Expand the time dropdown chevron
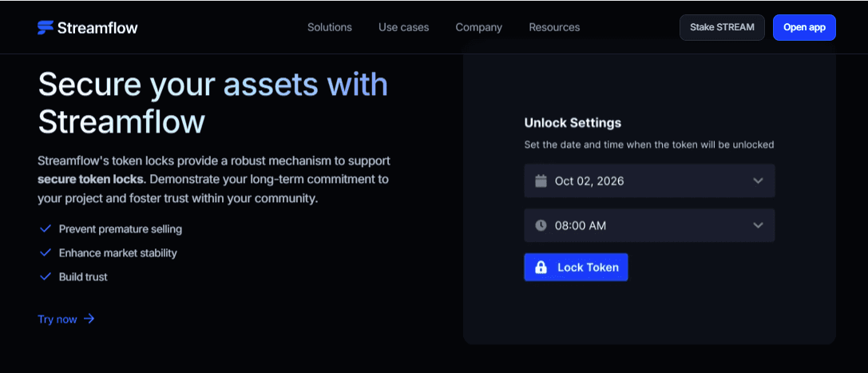This screenshot has width=868, height=373. click(759, 224)
